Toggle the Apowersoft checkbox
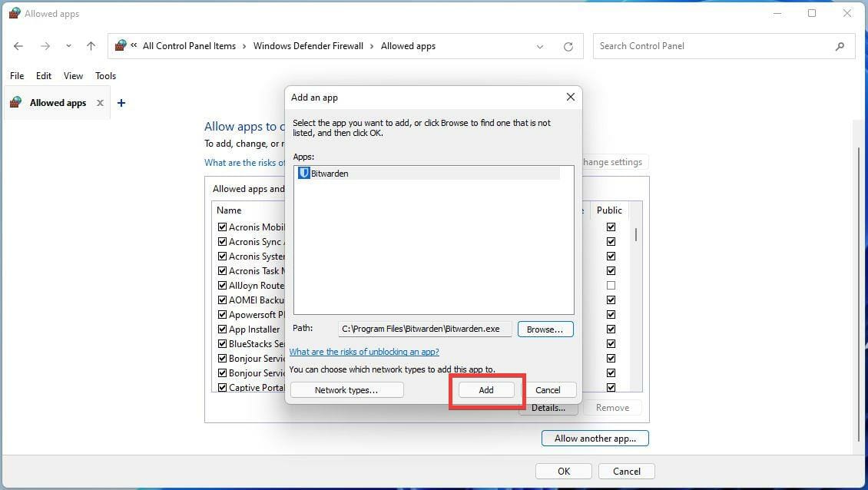Image resolution: width=868 pixels, height=490 pixels. point(223,314)
